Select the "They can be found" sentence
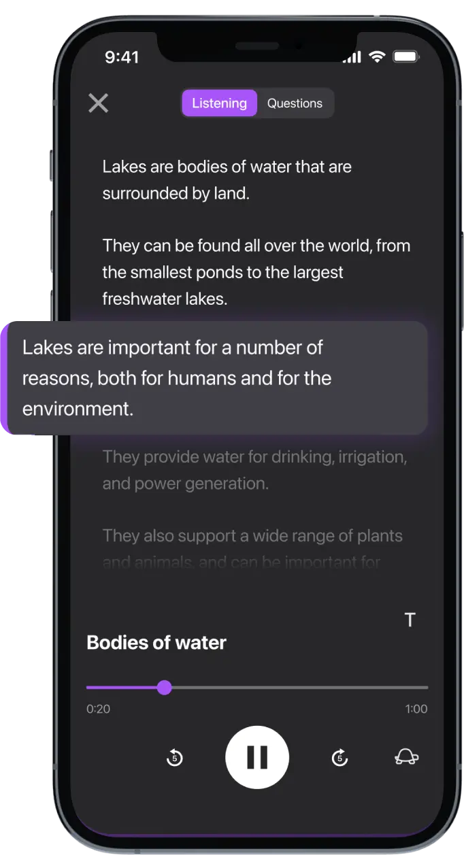466x868 pixels. point(256,272)
